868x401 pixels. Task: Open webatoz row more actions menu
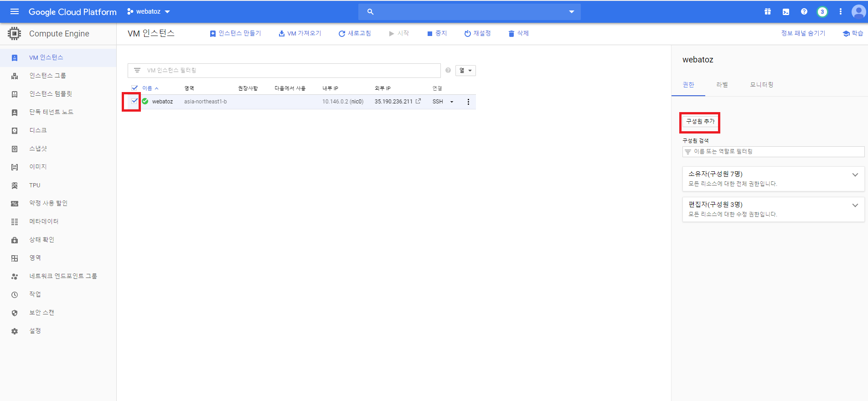click(x=468, y=102)
